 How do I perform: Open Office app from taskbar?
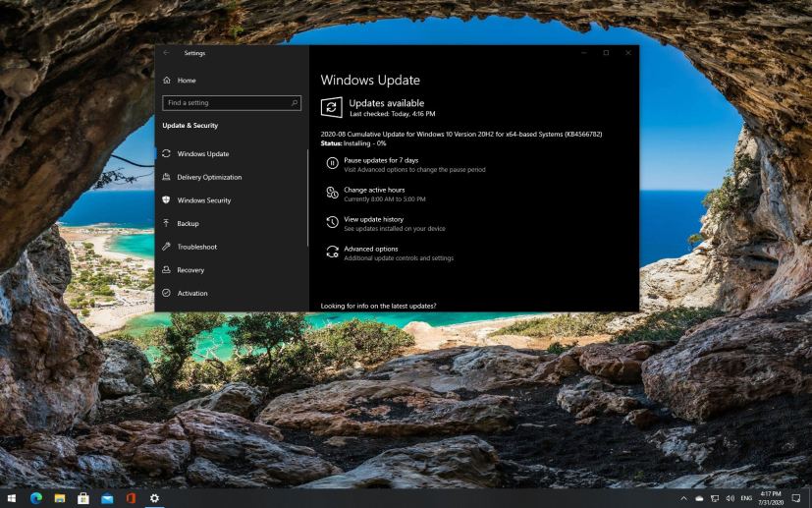(x=131, y=499)
